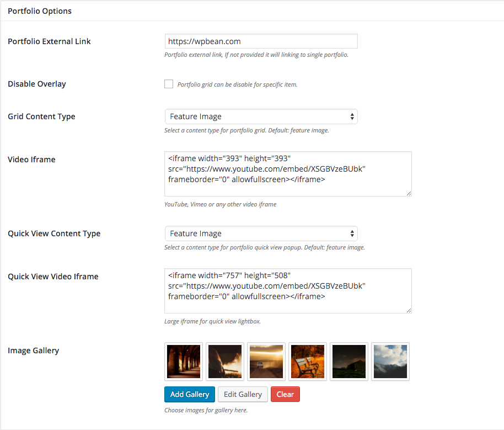Image resolution: width=504 pixels, height=430 pixels.
Task: Click the Portfolio Options panel header
Action: (252, 11)
